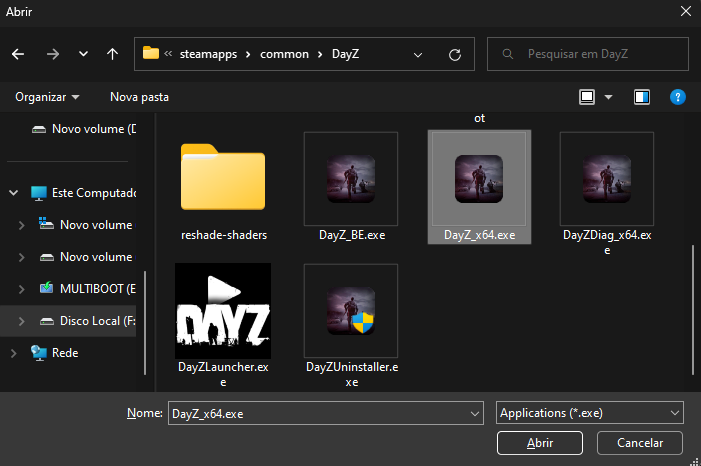Click the Cancelar button
The height and width of the screenshot is (466, 701).
click(x=640, y=443)
